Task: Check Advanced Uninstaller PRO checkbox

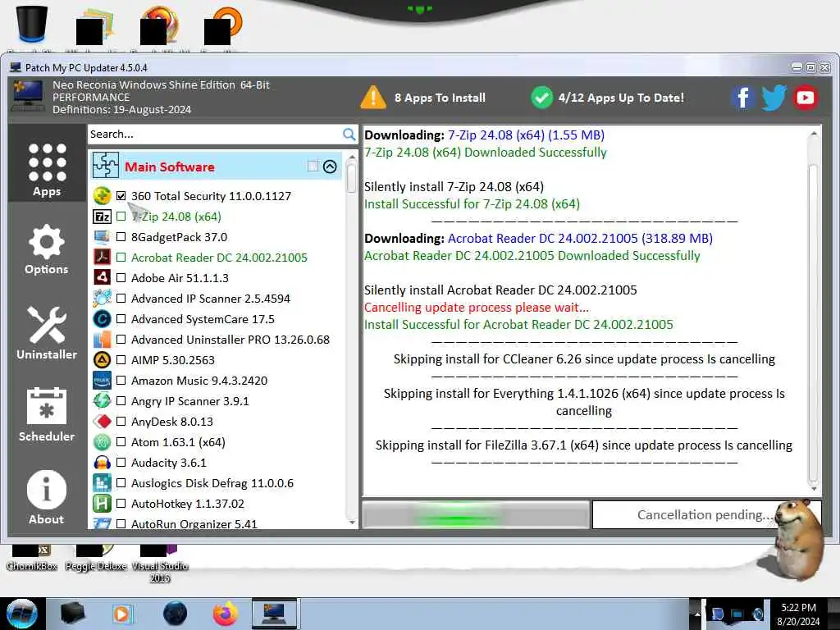Action: (x=121, y=340)
